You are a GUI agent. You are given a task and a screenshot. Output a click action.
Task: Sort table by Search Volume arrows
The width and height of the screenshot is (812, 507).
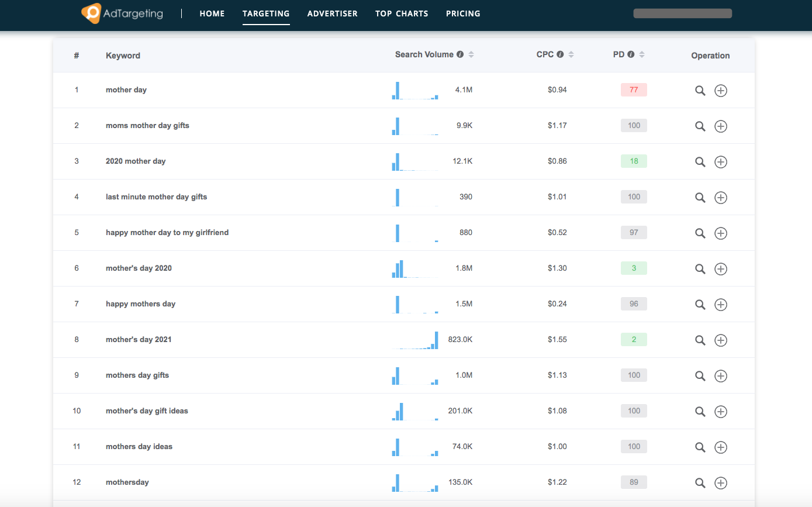471,54
